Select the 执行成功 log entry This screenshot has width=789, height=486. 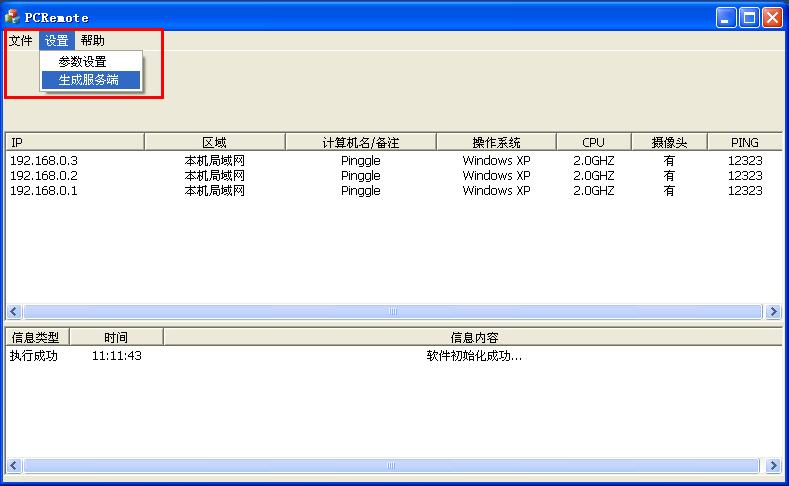coord(34,356)
